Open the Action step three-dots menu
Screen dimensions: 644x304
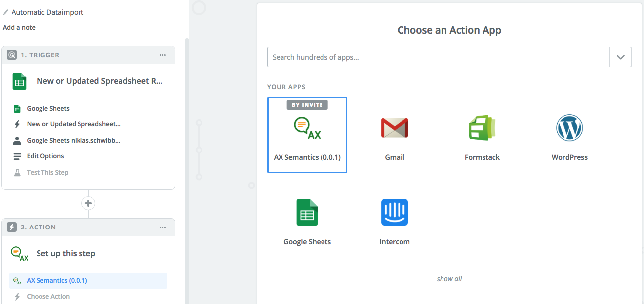click(x=162, y=228)
